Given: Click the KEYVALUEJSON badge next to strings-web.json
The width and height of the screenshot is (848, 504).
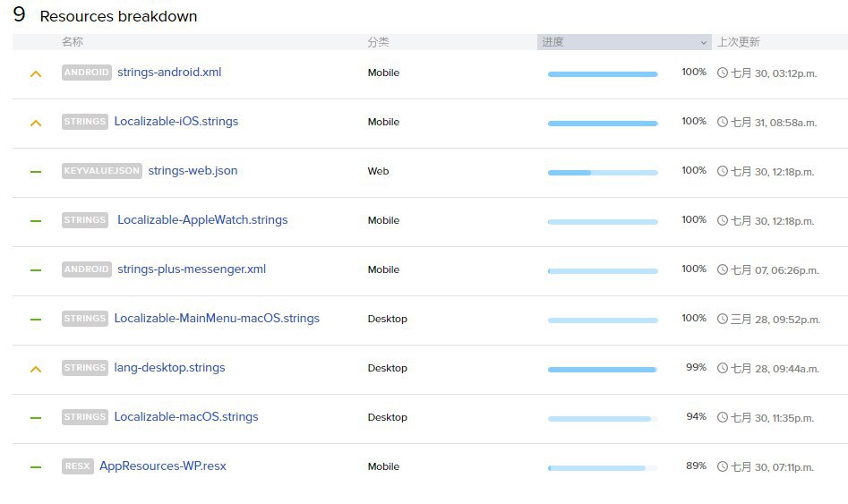Looking at the screenshot, I should click(x=102, y=171).
